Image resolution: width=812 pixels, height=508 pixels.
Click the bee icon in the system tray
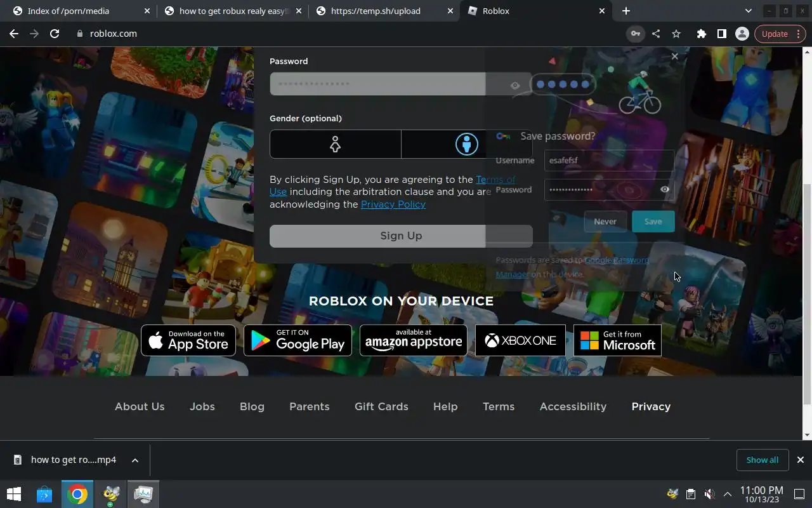[672, 494]
